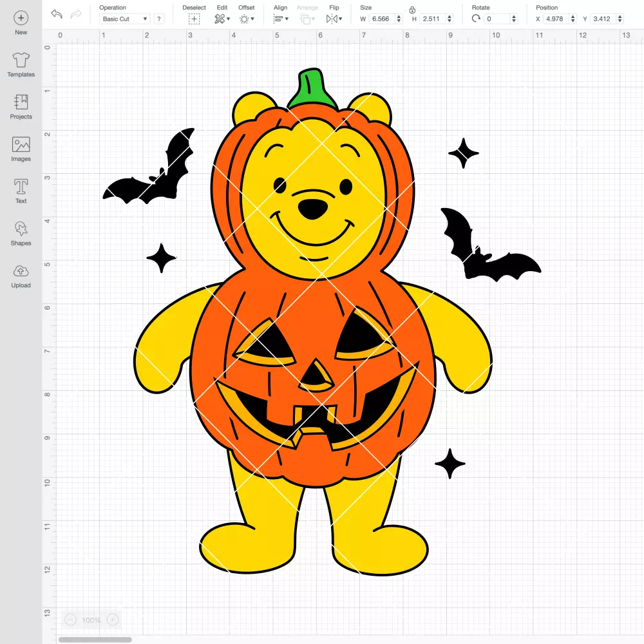
Task: Open the Images library icon
Action: 21,144
